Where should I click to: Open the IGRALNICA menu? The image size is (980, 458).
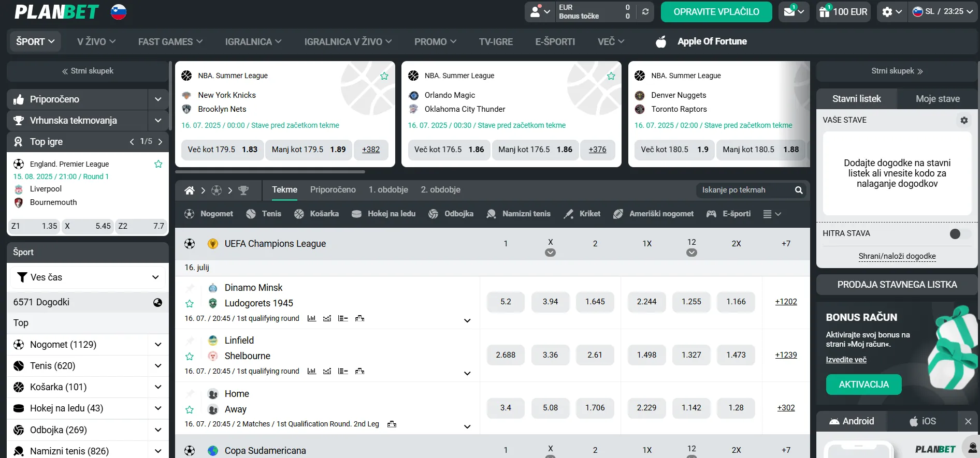[253, 41]
